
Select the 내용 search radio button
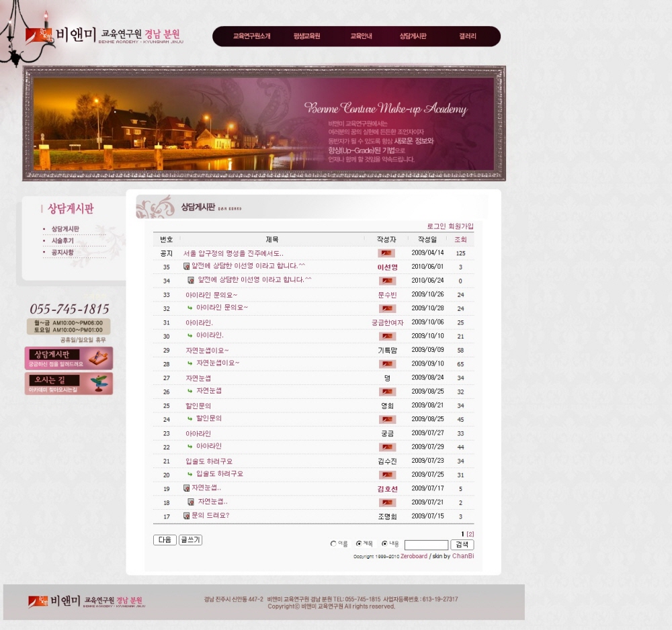pos(384,544)
